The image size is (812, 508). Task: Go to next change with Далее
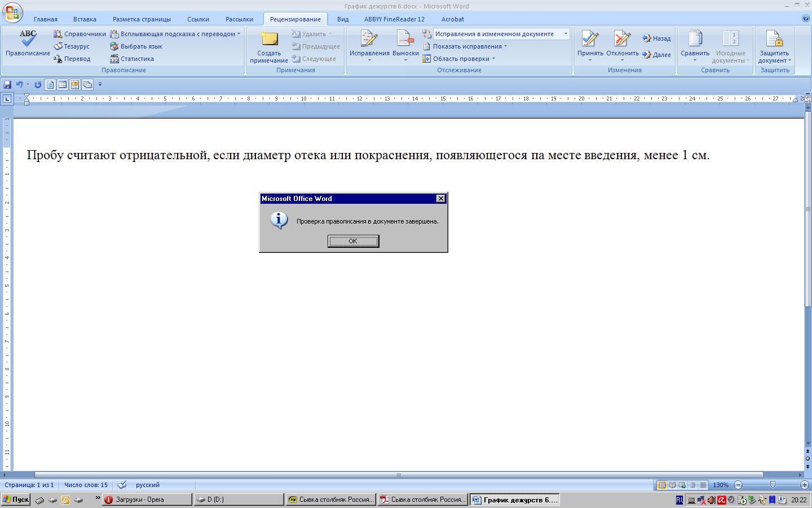656,55
